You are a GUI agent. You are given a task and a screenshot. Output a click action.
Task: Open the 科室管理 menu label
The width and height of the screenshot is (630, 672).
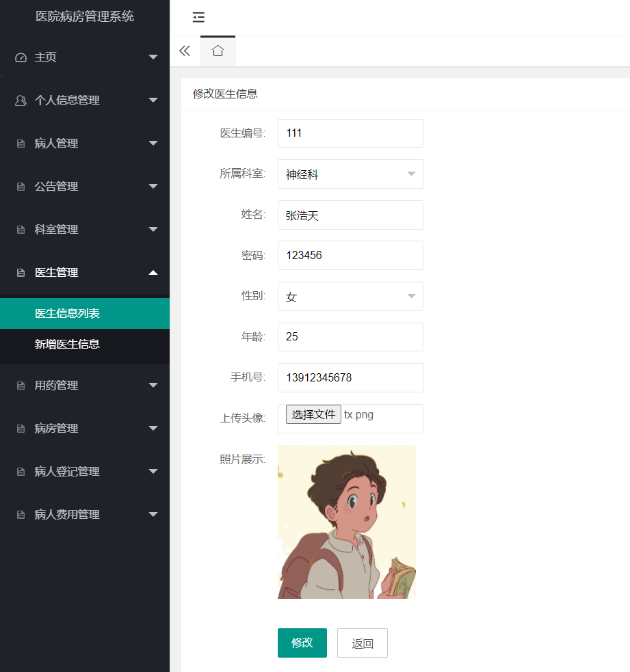coord(56,229)
